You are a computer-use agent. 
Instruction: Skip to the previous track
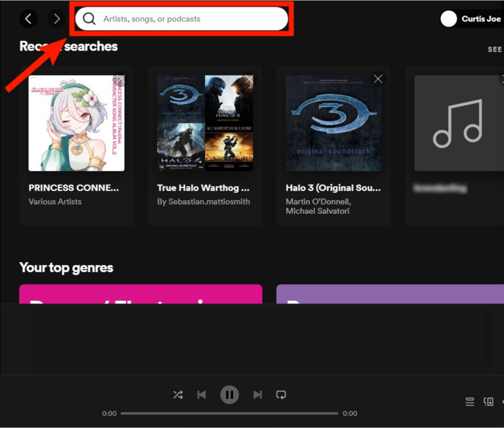tap(202, 395)
